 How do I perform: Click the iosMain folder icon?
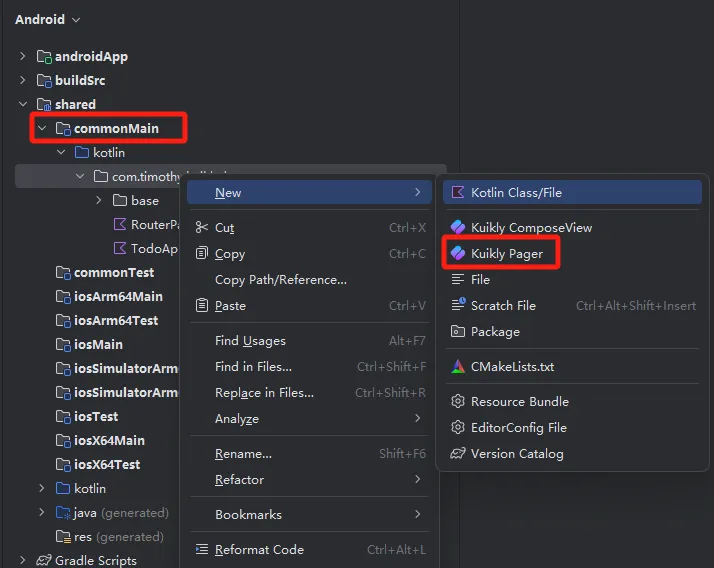tap(63, 345)
